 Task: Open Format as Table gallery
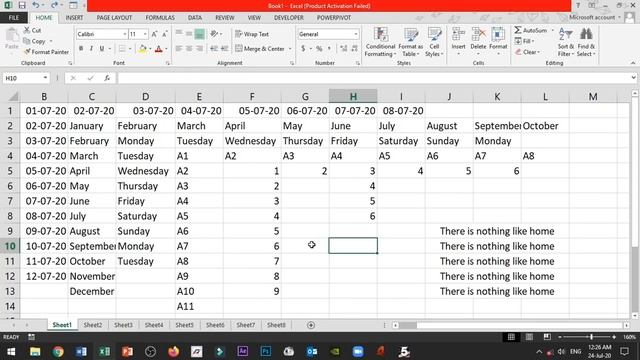pyautogui.click(x=411, y=42)
